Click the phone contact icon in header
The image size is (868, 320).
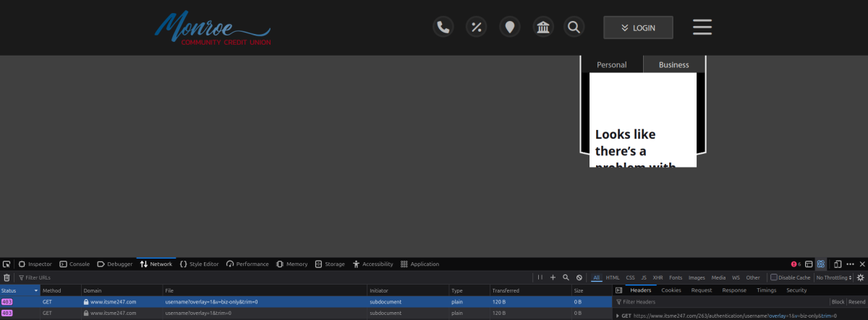point(443,27)
